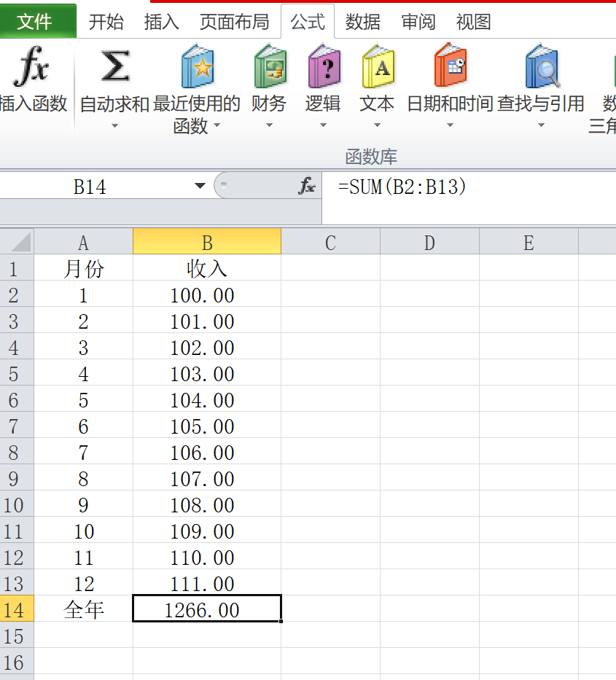Select column D header
Image resolution: width=616 pixels, height=680 pixels.
coord(429,241)
